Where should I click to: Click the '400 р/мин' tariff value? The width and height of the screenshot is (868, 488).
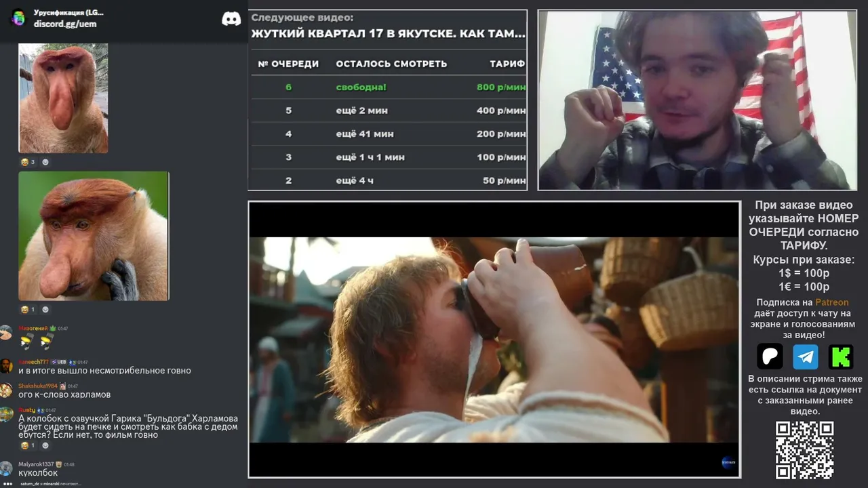coord(501,110)
